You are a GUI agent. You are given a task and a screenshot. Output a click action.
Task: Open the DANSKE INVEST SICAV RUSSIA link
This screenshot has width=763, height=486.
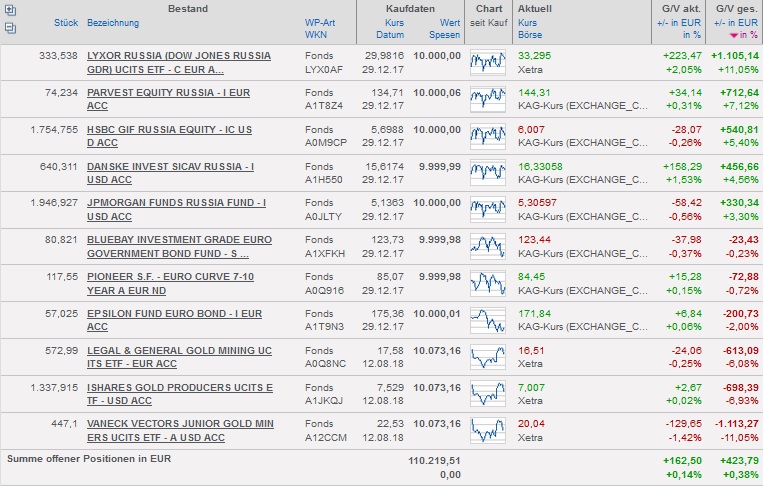coord(170,173)
